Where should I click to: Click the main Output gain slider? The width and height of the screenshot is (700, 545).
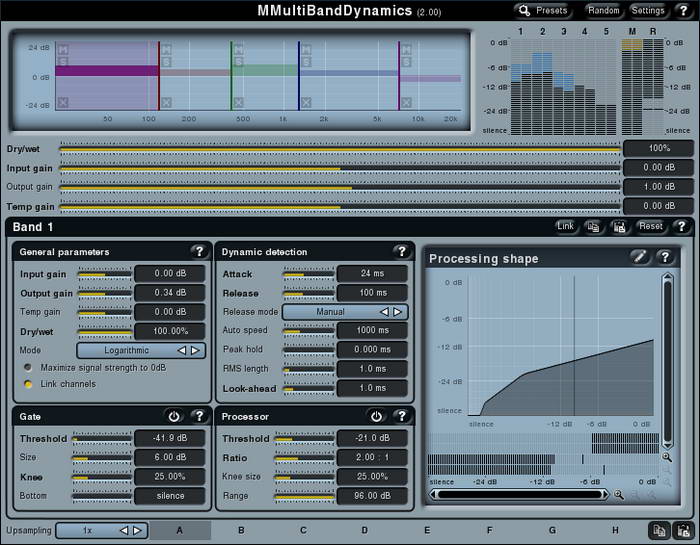(x=340, y=187)
